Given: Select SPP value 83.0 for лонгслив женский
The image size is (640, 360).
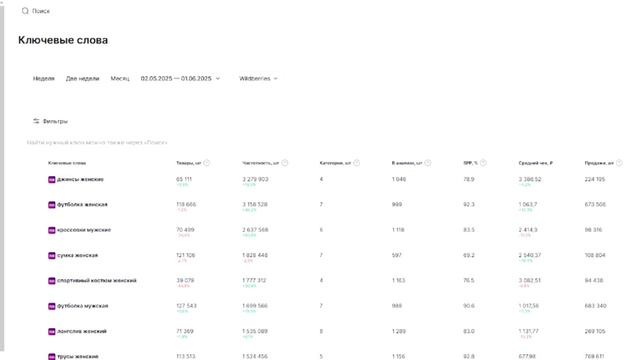Looking at the screenshot, I should coord(469,331).
